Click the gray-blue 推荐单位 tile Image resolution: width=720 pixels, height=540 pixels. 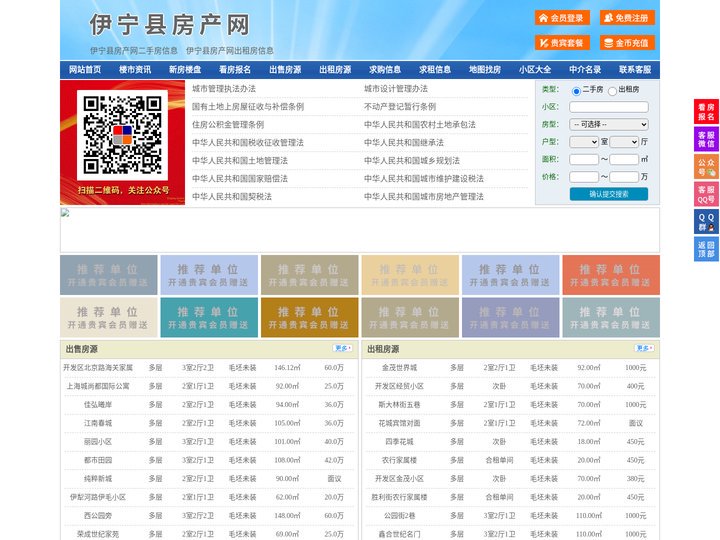[109, 275]
